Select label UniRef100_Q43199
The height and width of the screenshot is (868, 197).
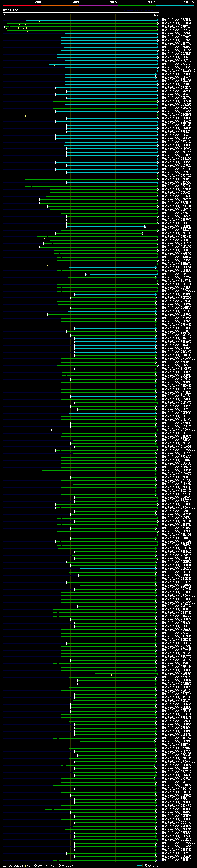point(176,159)
